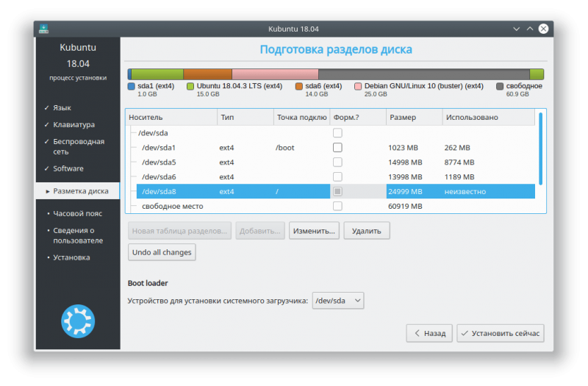Image resolution: width=588 pixels, height=386 pixels.
Task: Click pink Debian GNU/Linux legend swatch
Action: click(358, 86)
